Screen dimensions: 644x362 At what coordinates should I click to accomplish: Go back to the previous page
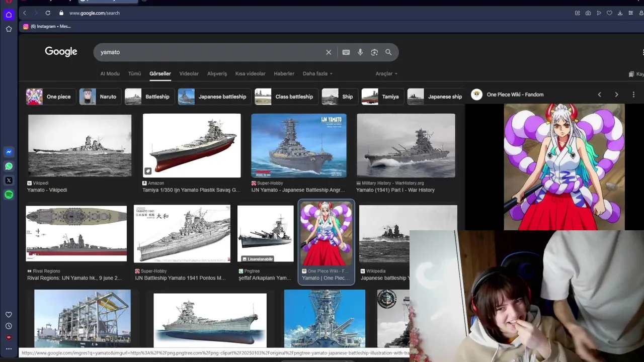(24, 13)
